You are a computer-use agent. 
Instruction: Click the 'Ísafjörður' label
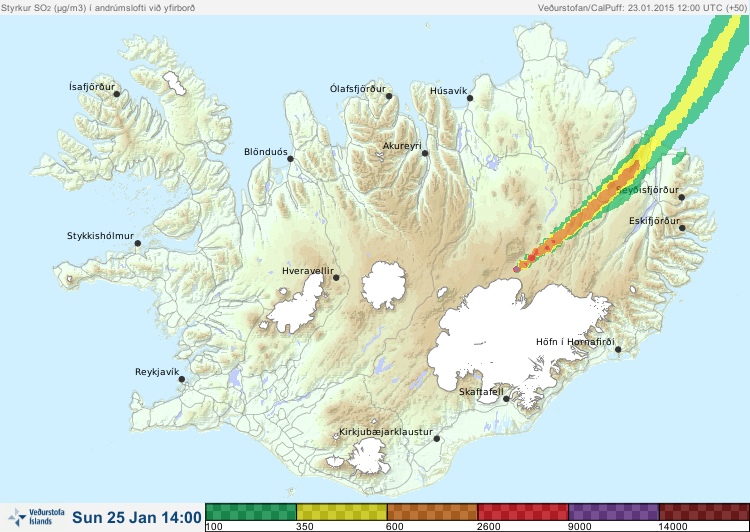coord(92,87)
